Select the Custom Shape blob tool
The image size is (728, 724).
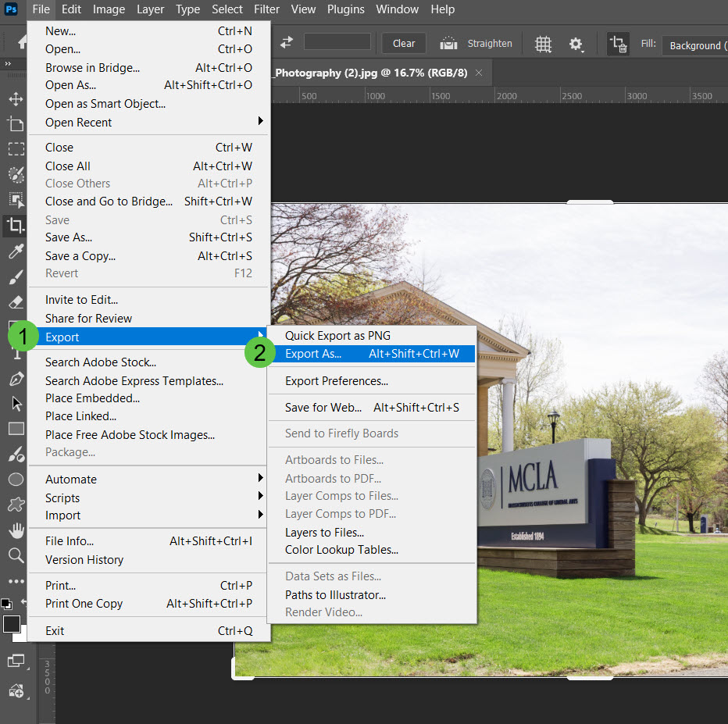click(16, 505)
